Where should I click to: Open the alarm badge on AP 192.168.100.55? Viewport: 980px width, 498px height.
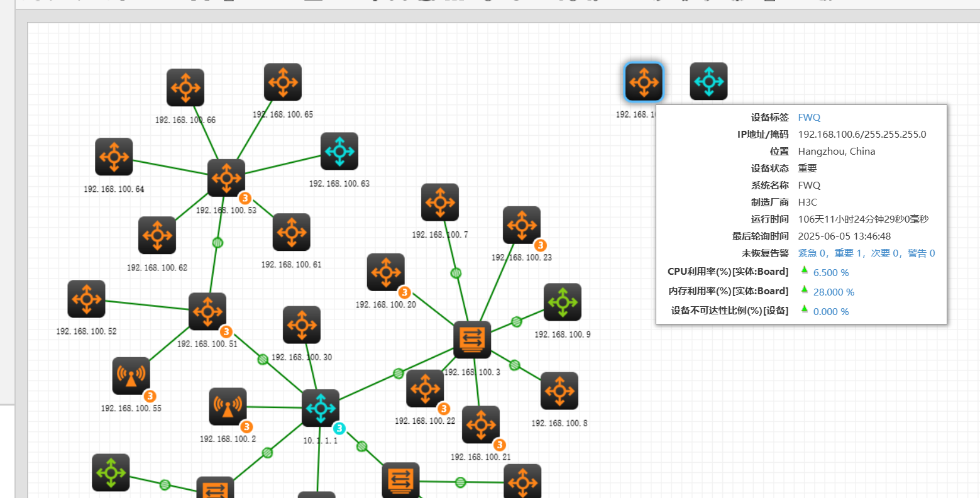(x=150, y=396)
